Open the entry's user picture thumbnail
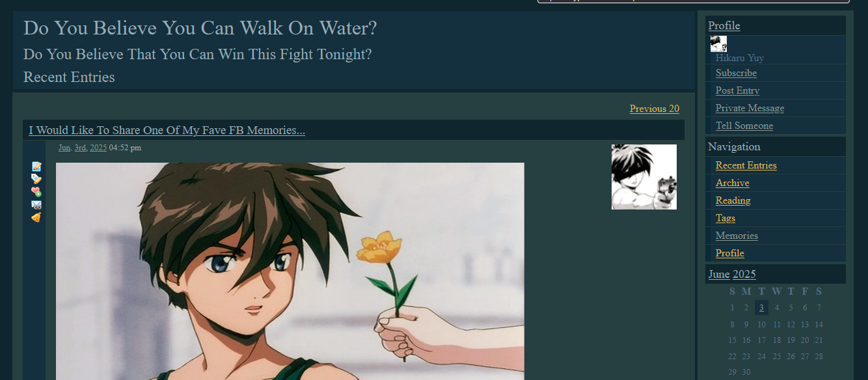Viewport: 868px width, 380px height. tap(644, 177)
